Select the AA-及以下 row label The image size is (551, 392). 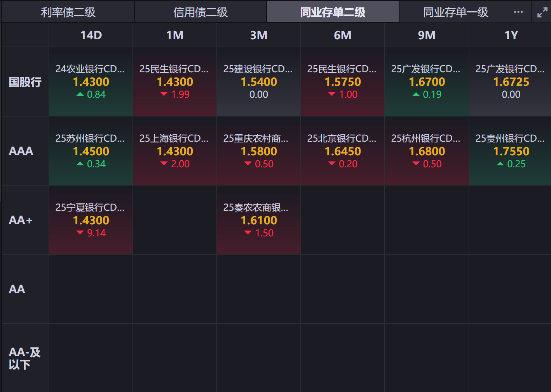coord(25,358)
